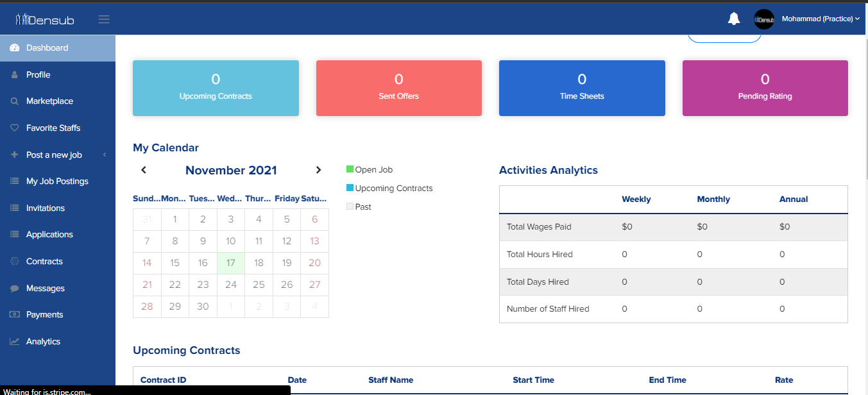Click the green Open Job legend swatch

coord(350,169)
